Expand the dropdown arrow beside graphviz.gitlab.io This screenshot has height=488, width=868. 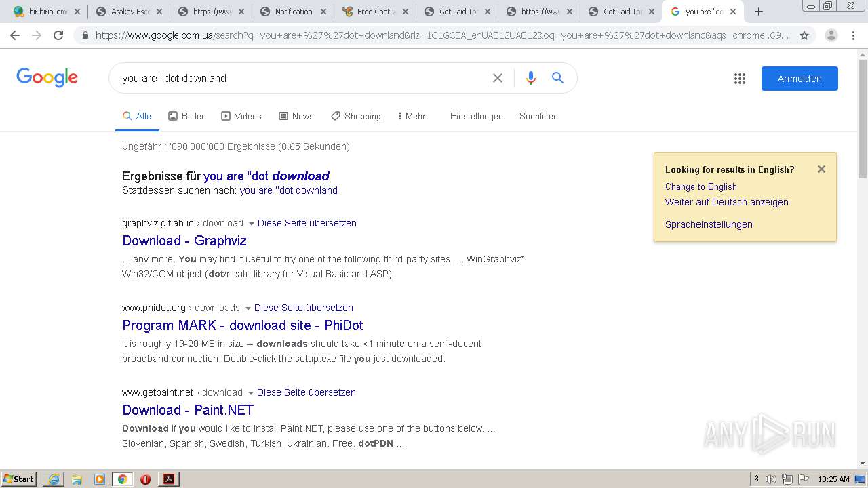click(x=251, y=223)
